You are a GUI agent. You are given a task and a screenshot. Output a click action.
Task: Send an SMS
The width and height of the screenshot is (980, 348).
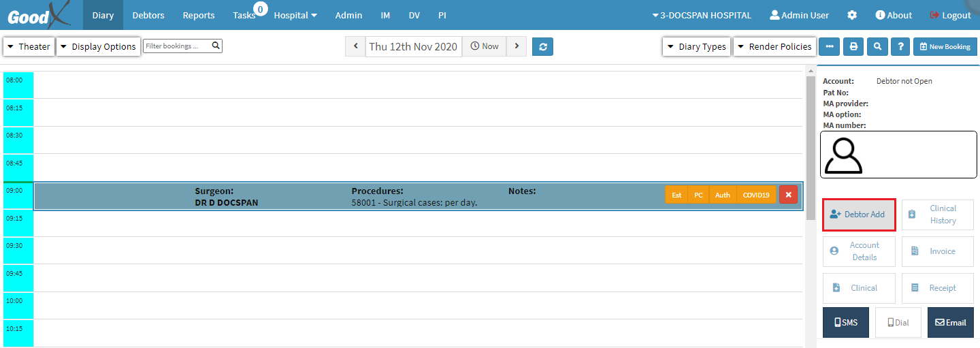pos(846,322)
